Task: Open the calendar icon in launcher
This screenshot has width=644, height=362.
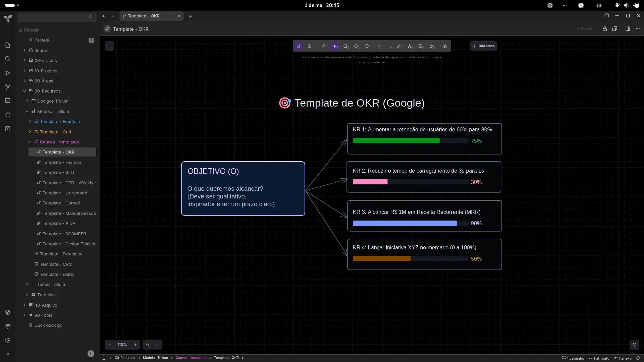Action: [8, 100]
